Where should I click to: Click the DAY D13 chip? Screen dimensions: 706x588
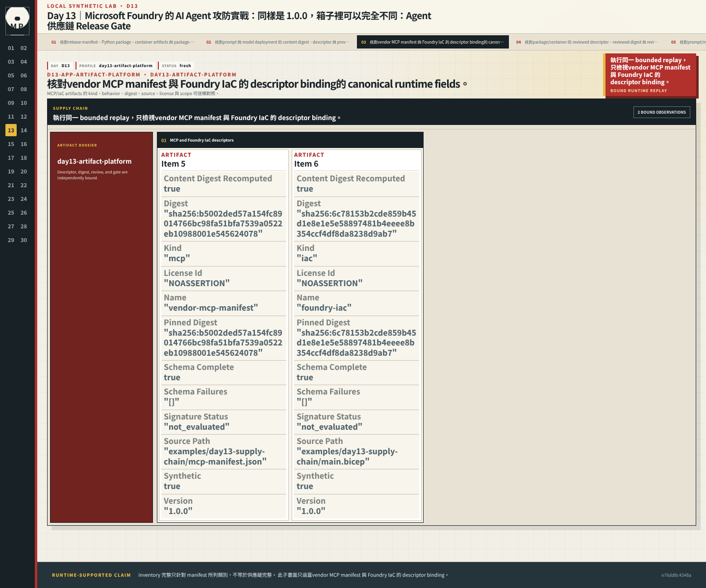pyautogui.click(x=61, y=66)
